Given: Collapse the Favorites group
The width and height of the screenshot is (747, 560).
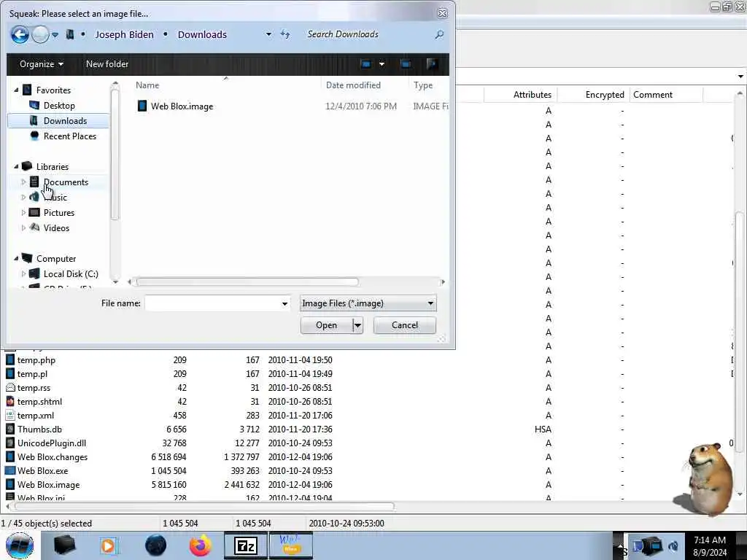Looking at the screenshot, I should click(x=16, y=90).
